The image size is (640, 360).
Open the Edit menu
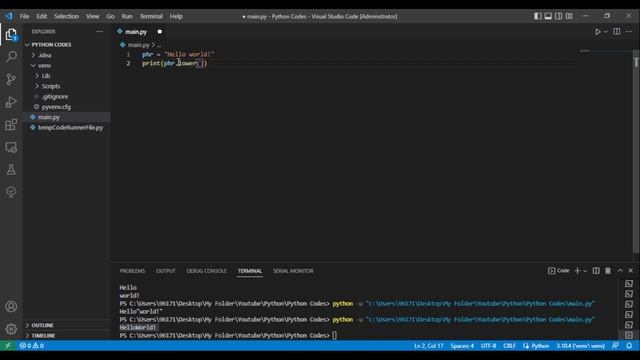pos(42,16)
